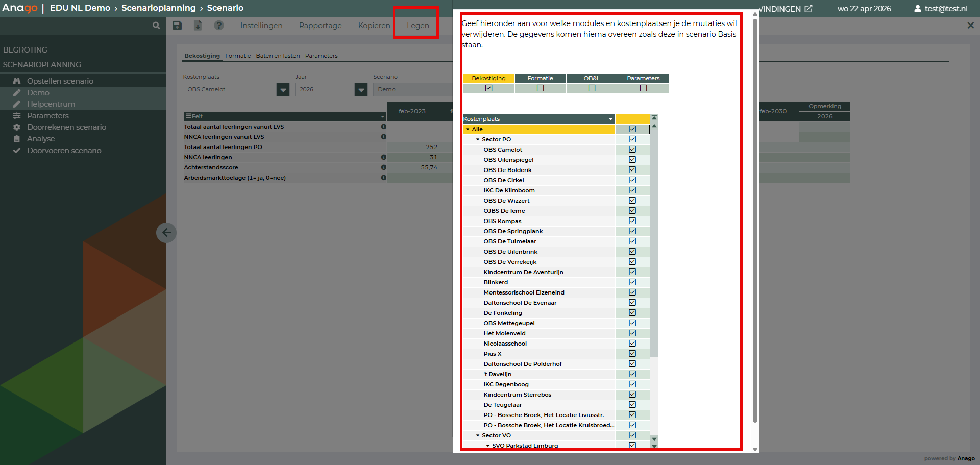The image size is (980, 465).
Task: Click the save disk icon in toolbar
Action: [177, 26]
